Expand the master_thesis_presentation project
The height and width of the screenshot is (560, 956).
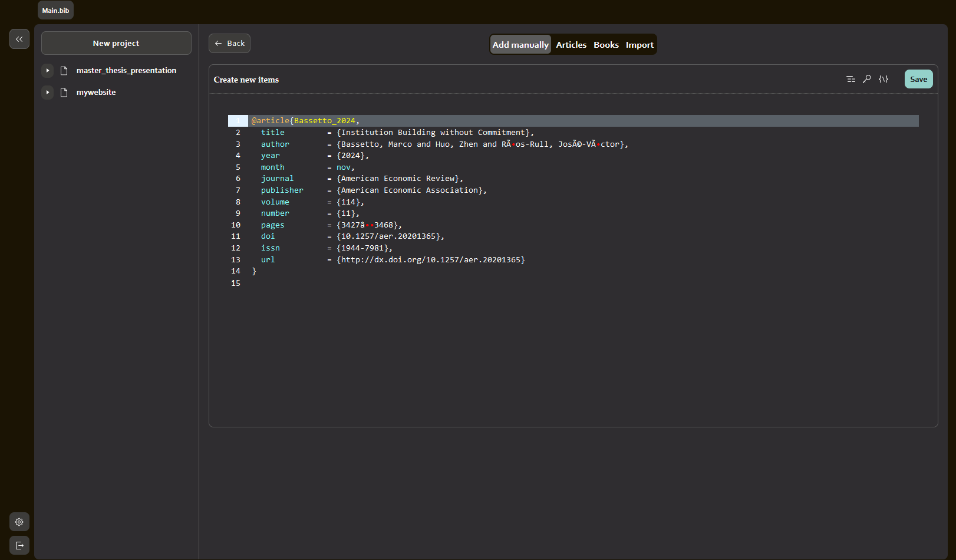pos(48,71)
